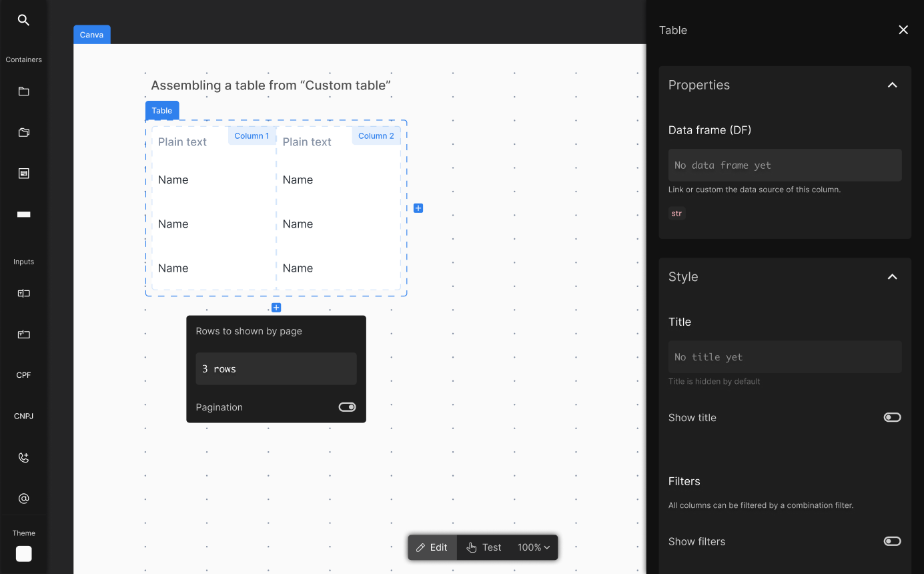Click the 'Rows to shown by page' label
Screen dimensions: 924x574
coord(249,331)
